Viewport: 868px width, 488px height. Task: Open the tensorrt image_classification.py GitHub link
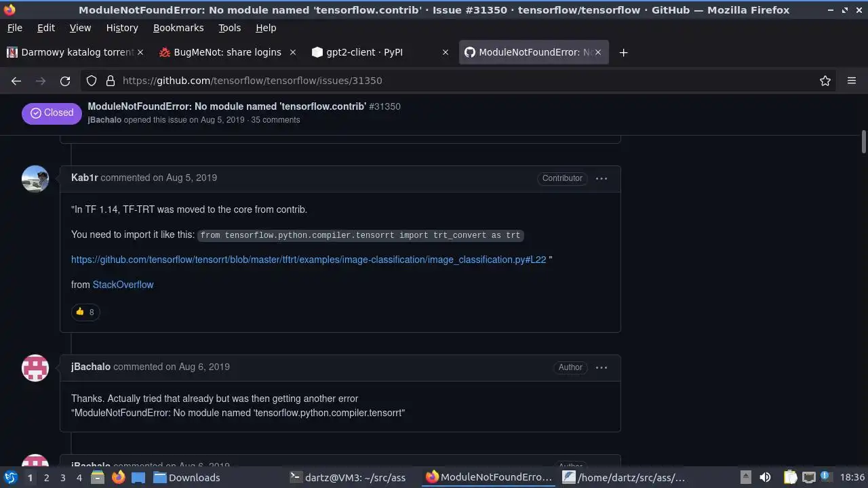[x=309, y=260]
